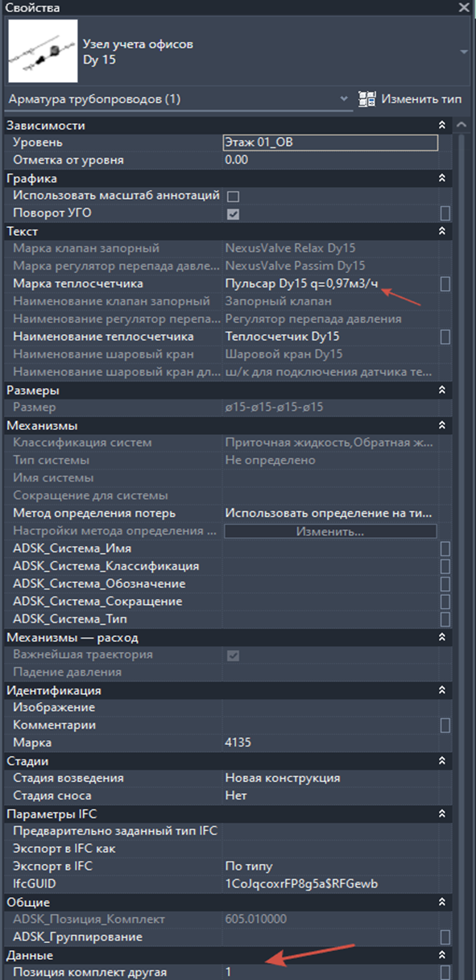Uncheck the Поворот УГО checkbox
The width and height of the screenshot is (476, 980).
pyautogui.click(x=234, y=214)
